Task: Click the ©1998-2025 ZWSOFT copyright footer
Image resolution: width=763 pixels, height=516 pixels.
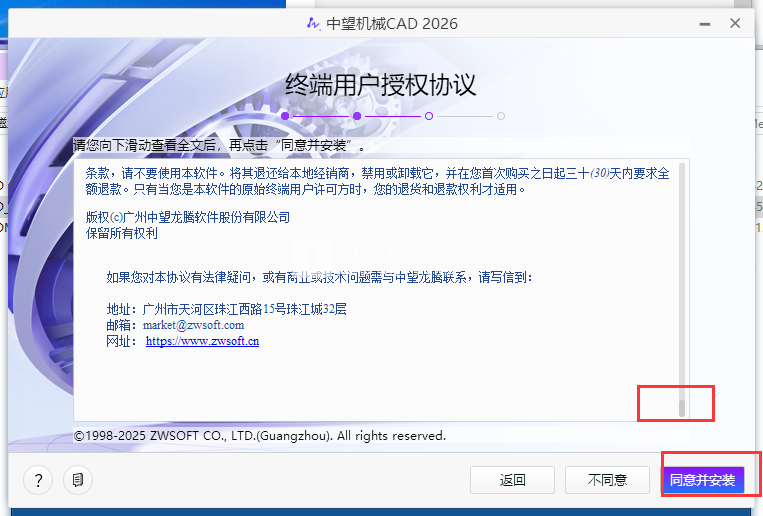Action: pyautogui.click(x=260, y=436)
